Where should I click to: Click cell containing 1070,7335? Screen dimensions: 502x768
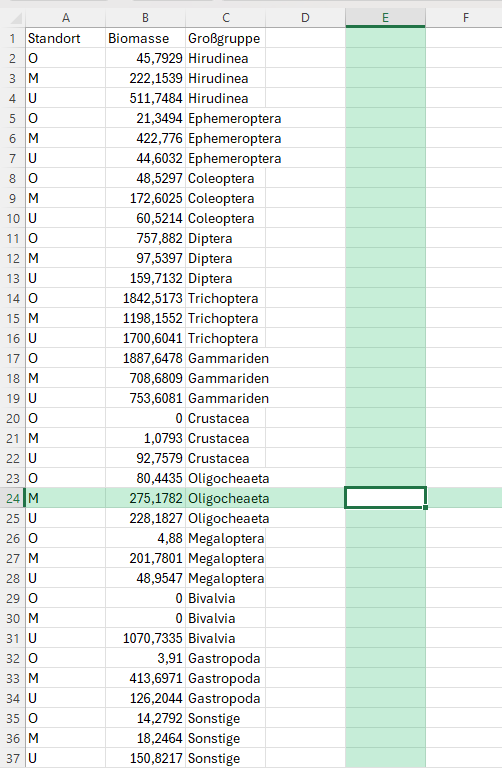tap(145, 638)
